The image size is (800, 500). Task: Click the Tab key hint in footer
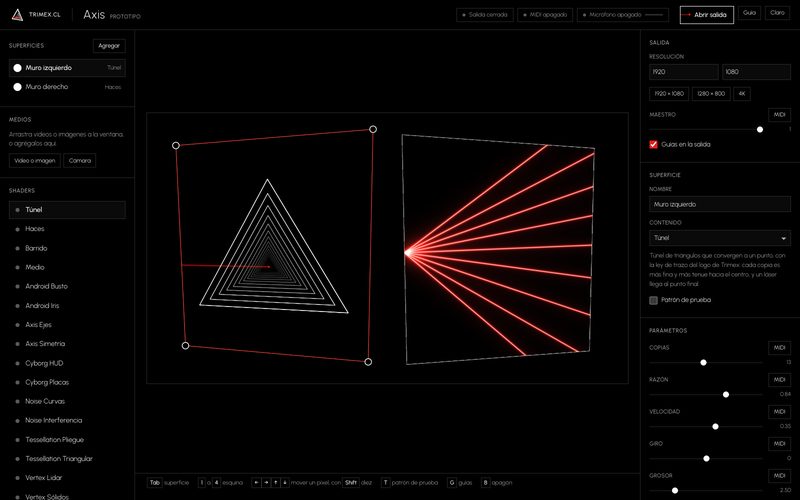155,482
